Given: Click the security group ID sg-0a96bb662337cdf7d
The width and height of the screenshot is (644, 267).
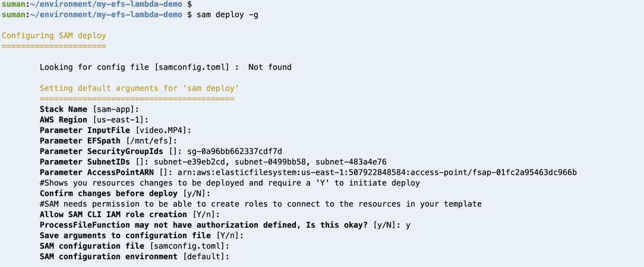Looking at the screenshot, I should pos(234,152).
